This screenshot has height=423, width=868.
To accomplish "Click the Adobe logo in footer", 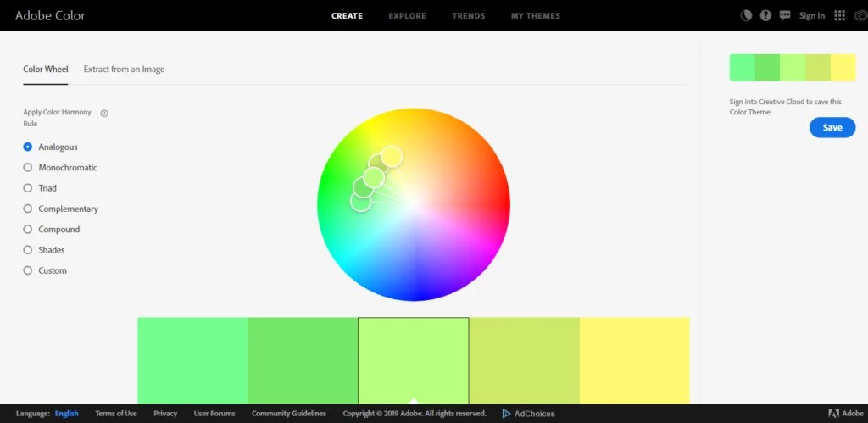I will pyautogui.click(x=846, y=413).
